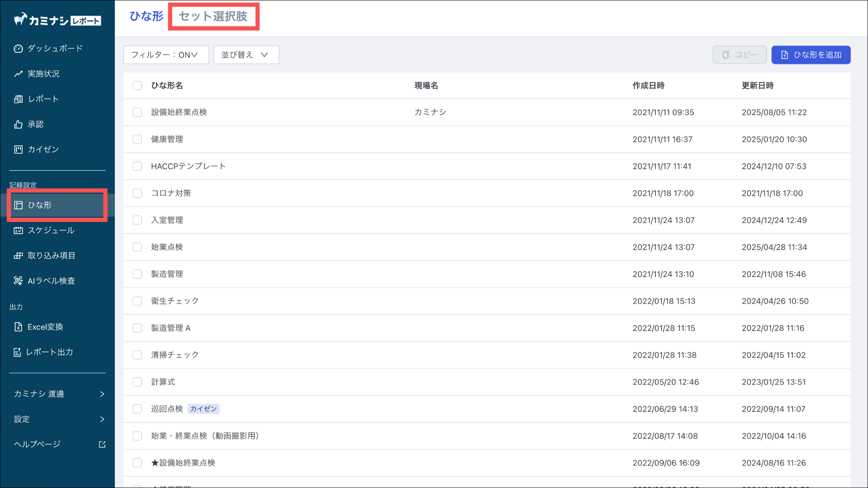Open the フィルター：ON dropdown
The height and width of the screenshot is (488, 868).
click(x=166, y=55)
